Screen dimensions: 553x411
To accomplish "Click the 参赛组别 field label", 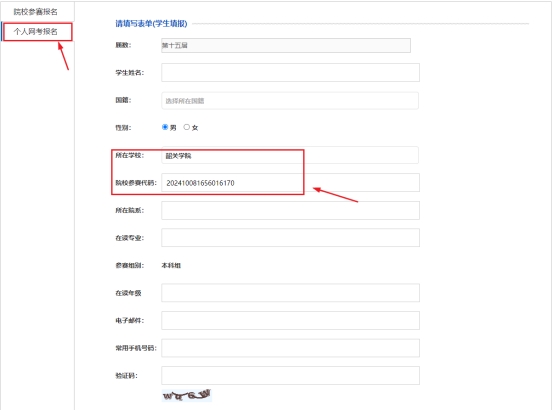I will (129, 265).
